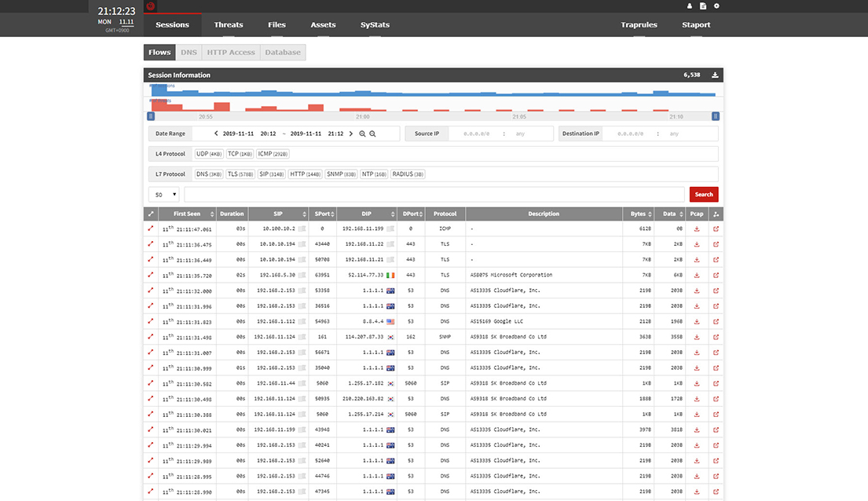Click the right timeline range handle
This screenshot has height=501, width=868.
715,116
